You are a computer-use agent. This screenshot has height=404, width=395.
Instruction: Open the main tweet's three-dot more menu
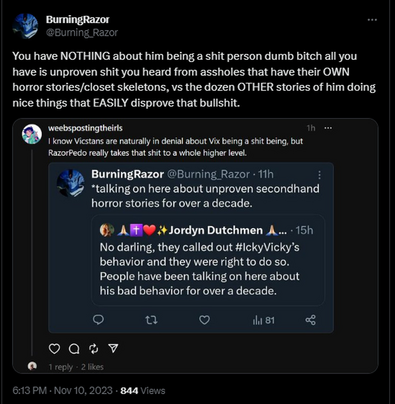pos(372,20)
